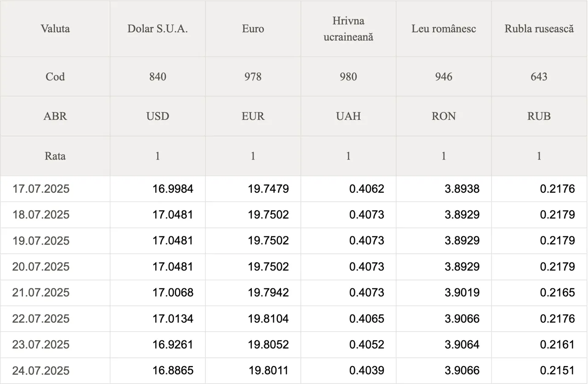The width and height of the screenshot is (588, 384).
Task: Click USD rate 16.9984
Action: click(x=173, y=189)
